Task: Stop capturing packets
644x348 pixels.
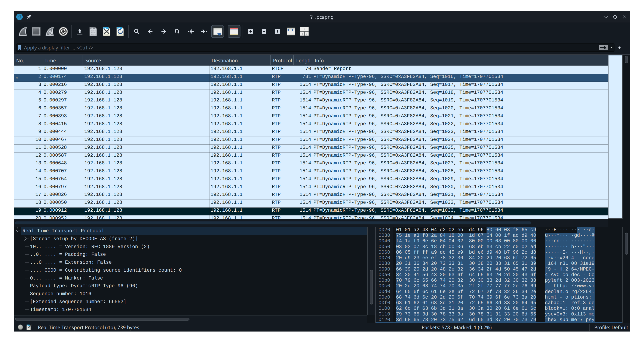Action: (37, 31)
